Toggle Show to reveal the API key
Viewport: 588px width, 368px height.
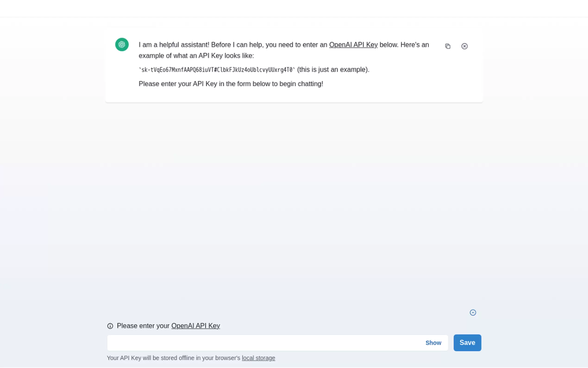433,343
